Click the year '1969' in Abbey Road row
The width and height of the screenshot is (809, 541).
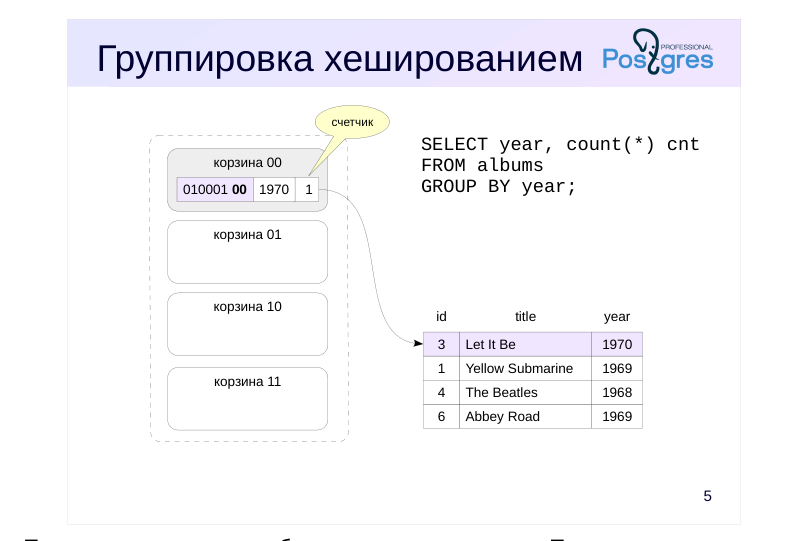617,416
